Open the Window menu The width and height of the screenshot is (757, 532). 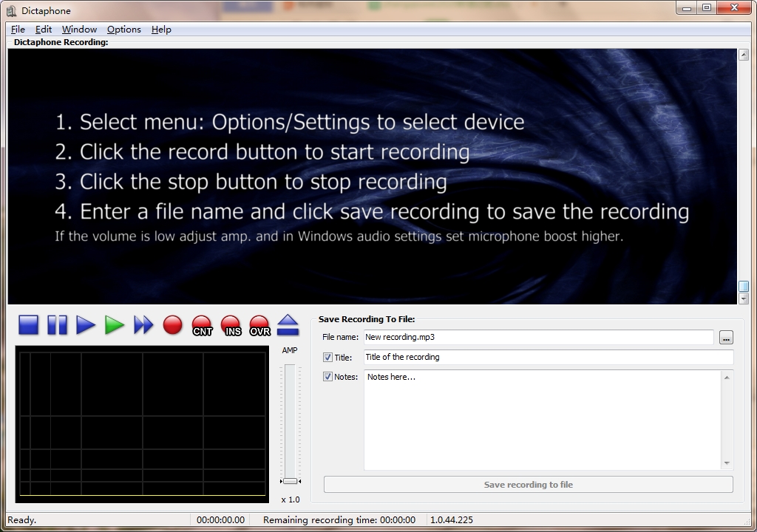click(79, 30)
